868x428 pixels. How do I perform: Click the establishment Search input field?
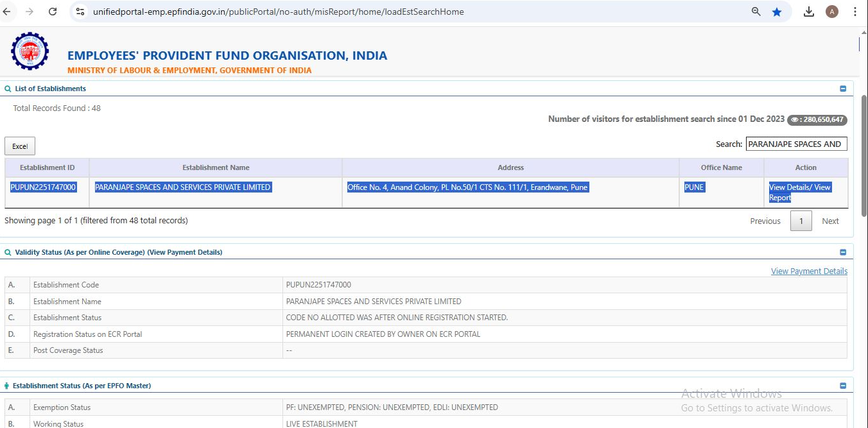coord(796,144)
